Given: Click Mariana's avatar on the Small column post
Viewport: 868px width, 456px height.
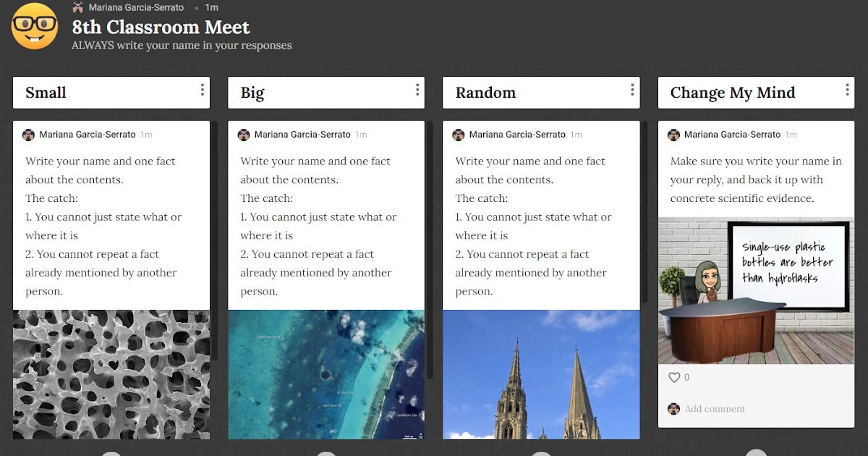Looking at the screenshot, I should pyautogui.click(x=30, y=135).
